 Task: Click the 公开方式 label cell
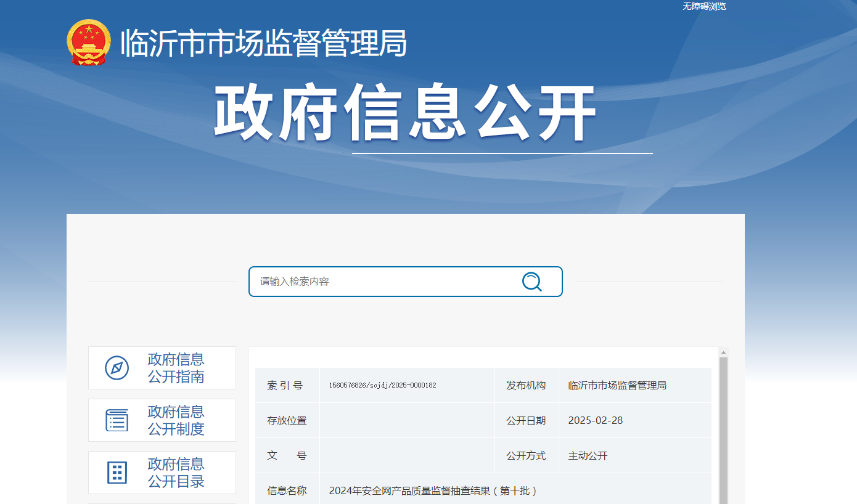pos(527,456)
